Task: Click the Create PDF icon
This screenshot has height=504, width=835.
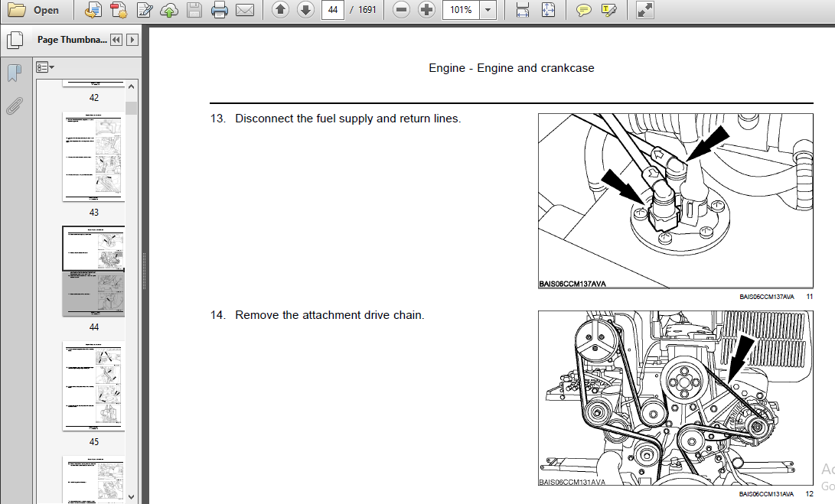Action: (x=118, y=10)
